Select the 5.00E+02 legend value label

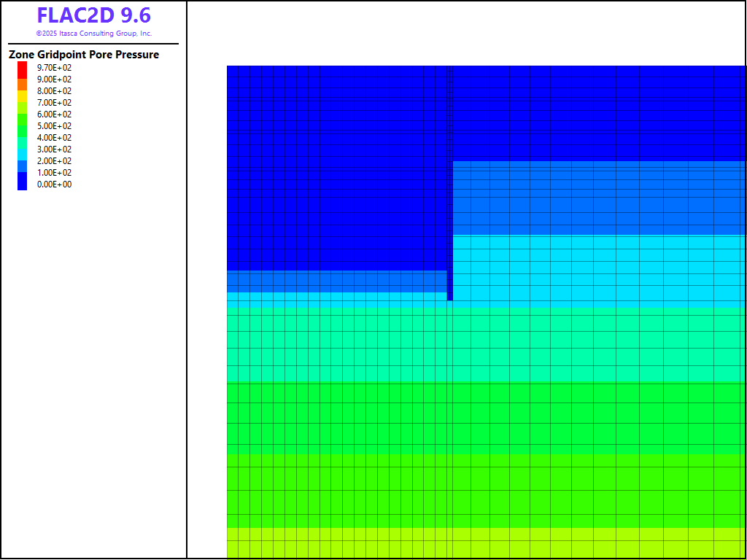54,126
